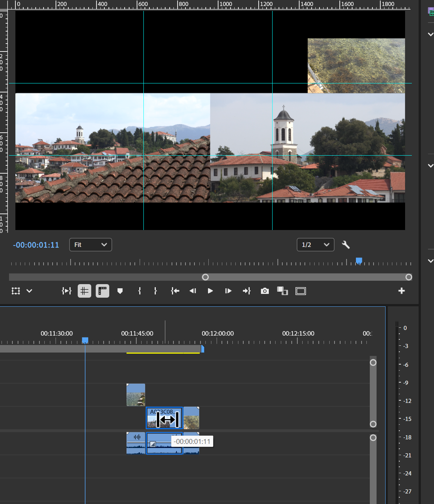The height and width of the screenshot is (504, 434).
Task: Click the plus button to add a control
Action: coord(401,291)
